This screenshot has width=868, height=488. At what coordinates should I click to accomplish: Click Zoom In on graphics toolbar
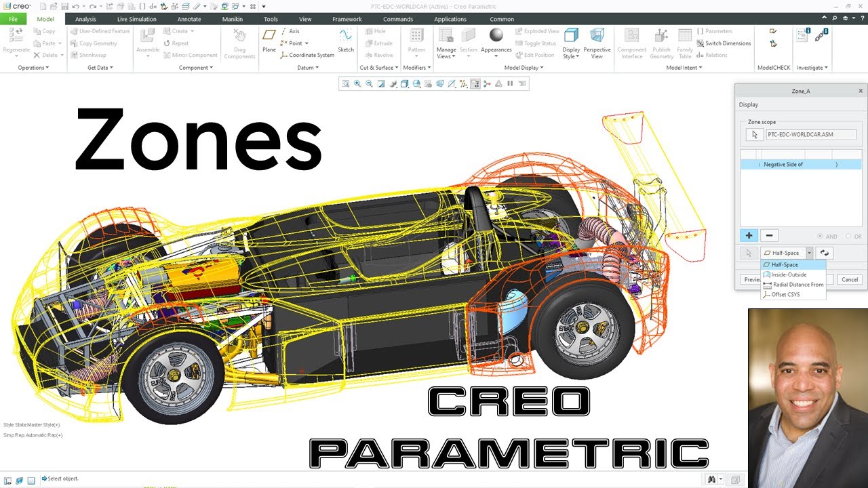(x=357, y=84)
